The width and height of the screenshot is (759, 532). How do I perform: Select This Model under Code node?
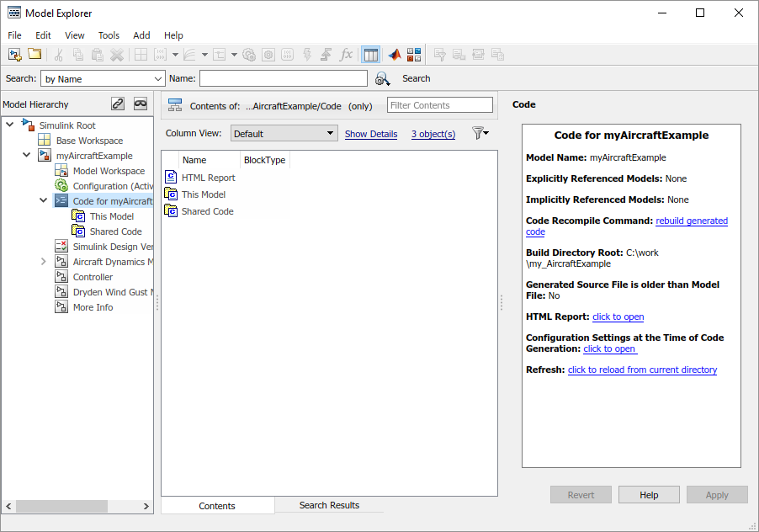[112, 216]
